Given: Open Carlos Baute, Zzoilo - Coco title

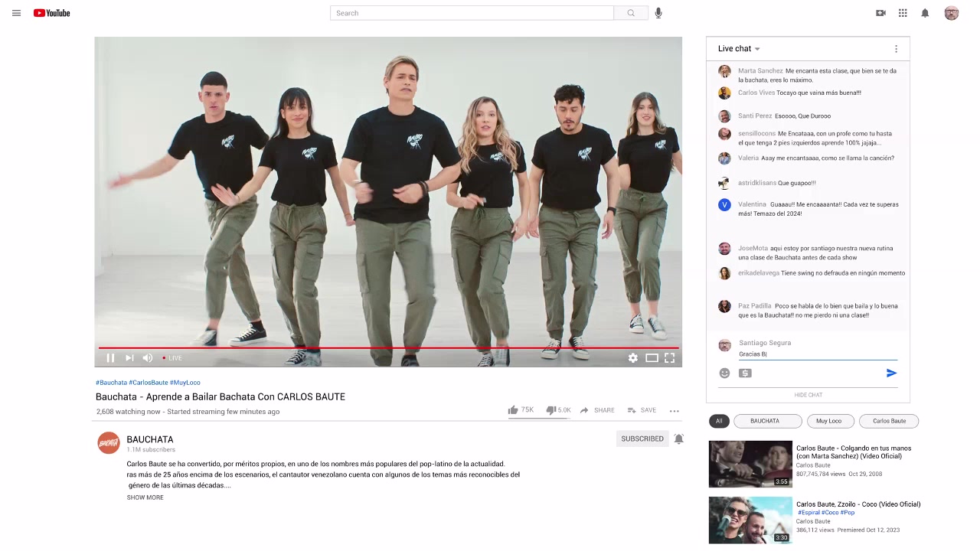Looking at the screenshot, I should (858, 504).
